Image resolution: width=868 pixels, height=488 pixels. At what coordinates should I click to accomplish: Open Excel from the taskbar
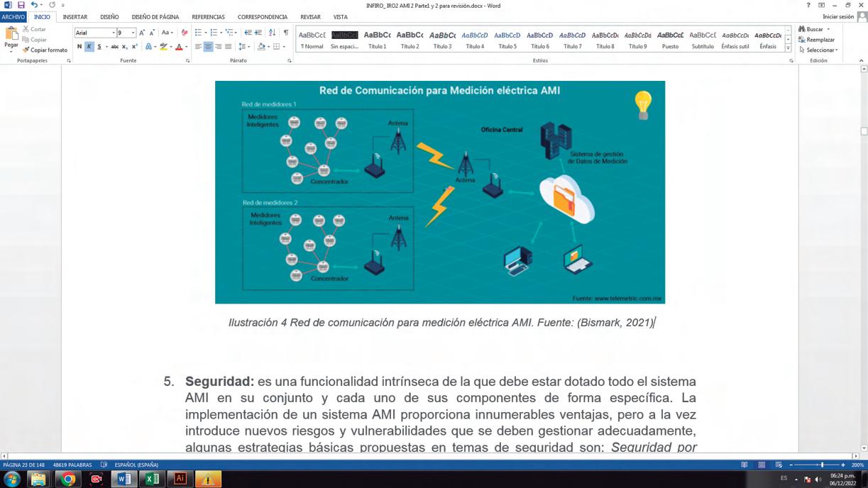point(151,479)
